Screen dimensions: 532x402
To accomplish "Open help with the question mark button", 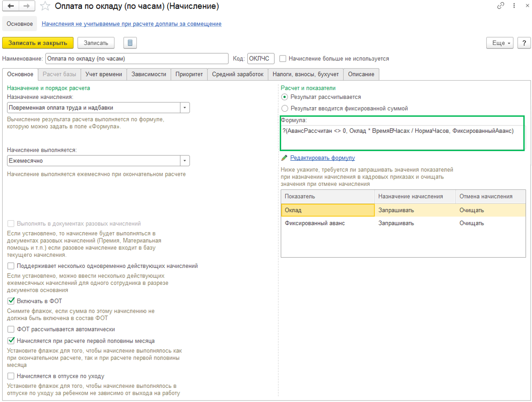I will pyautogui.click(x=524, y=43).
